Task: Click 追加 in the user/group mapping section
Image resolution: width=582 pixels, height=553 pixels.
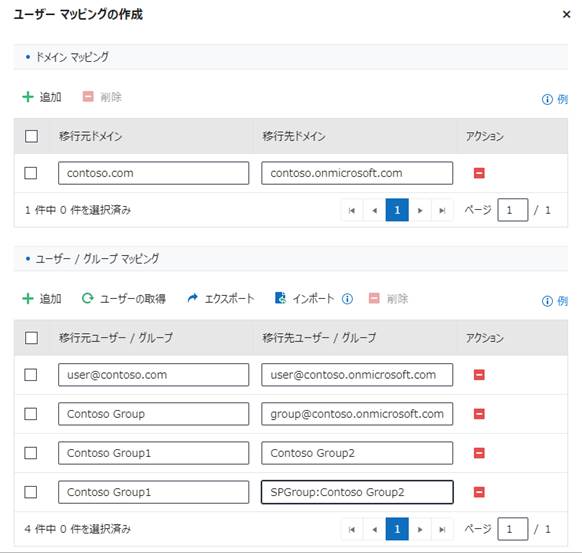Action: click(42, 299)
